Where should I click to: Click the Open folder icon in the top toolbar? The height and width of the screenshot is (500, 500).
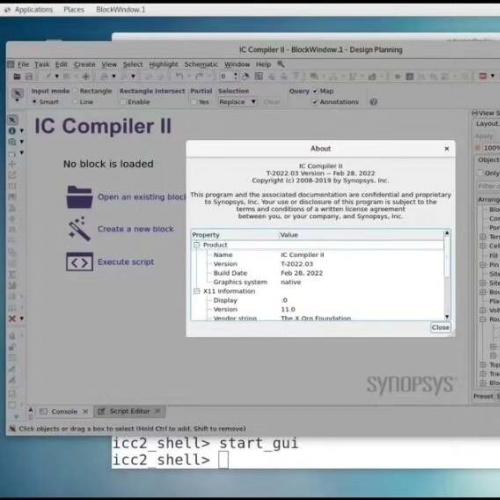tap(17, 77)
